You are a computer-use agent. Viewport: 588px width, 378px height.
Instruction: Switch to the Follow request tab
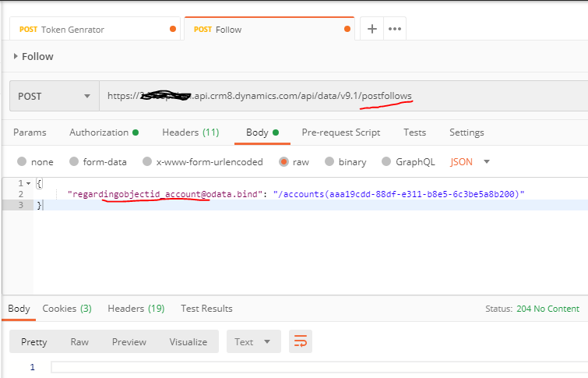[269, 30]
